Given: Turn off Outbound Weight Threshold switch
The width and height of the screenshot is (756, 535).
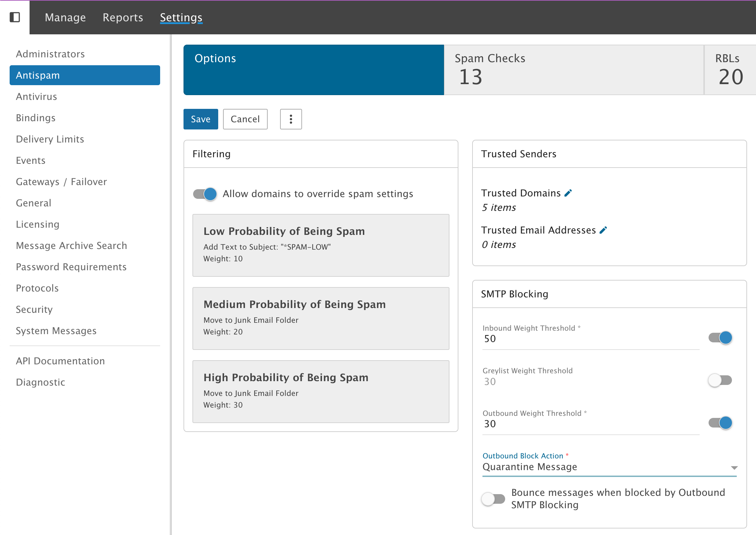Looking at the screenshot, I should click(720, 423).
